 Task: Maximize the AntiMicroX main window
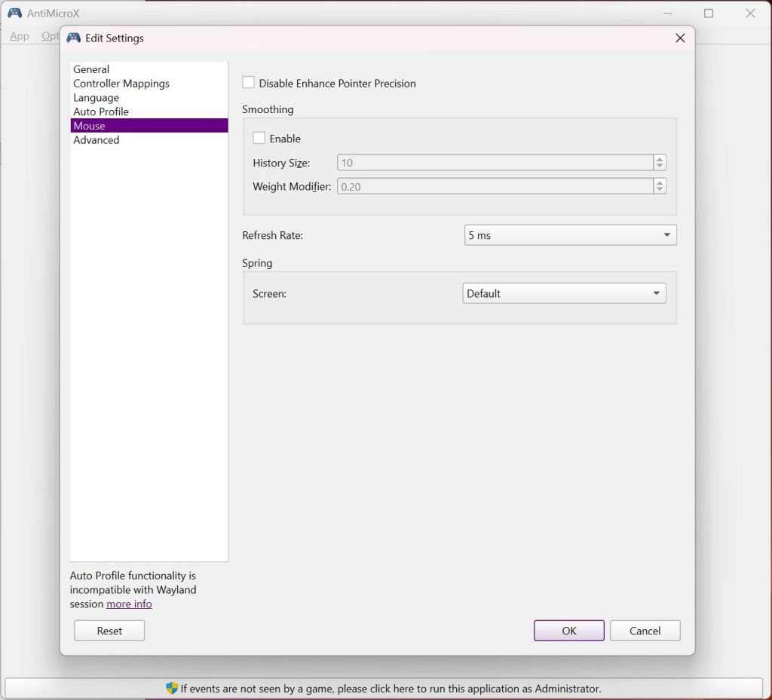tap(709, 14)
